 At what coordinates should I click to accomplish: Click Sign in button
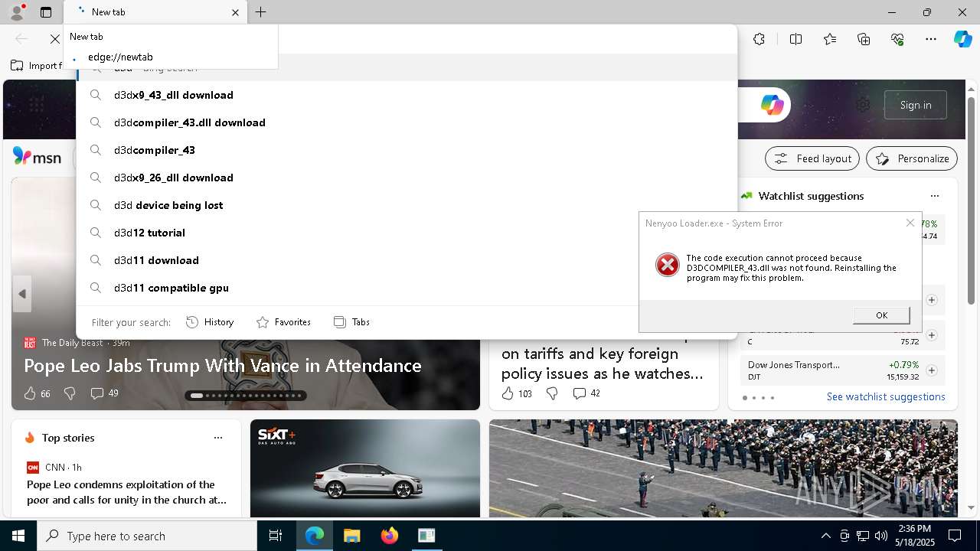pos(916,105)
